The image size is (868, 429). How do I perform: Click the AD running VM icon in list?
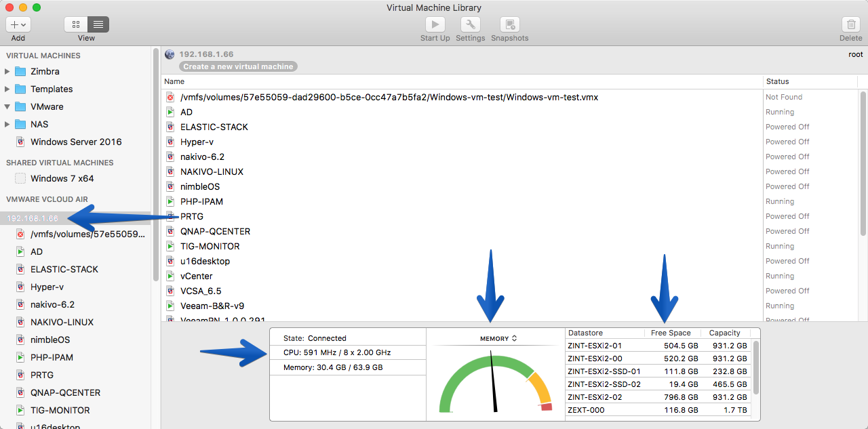click(x=171, y=112)
